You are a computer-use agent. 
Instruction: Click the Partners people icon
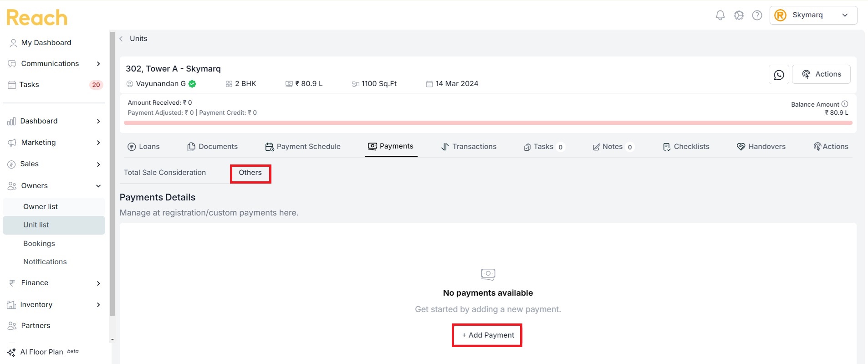(x=12, y=326)
